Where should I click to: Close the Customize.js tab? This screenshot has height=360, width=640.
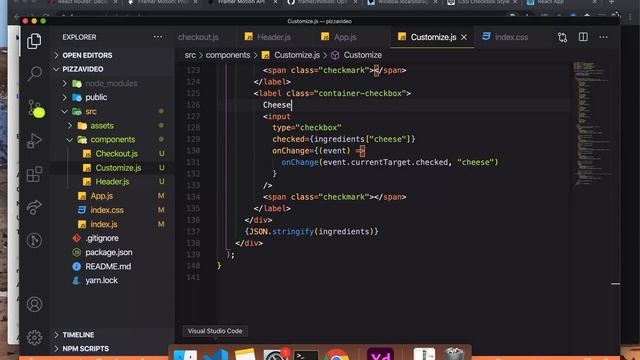click(464, 37)
